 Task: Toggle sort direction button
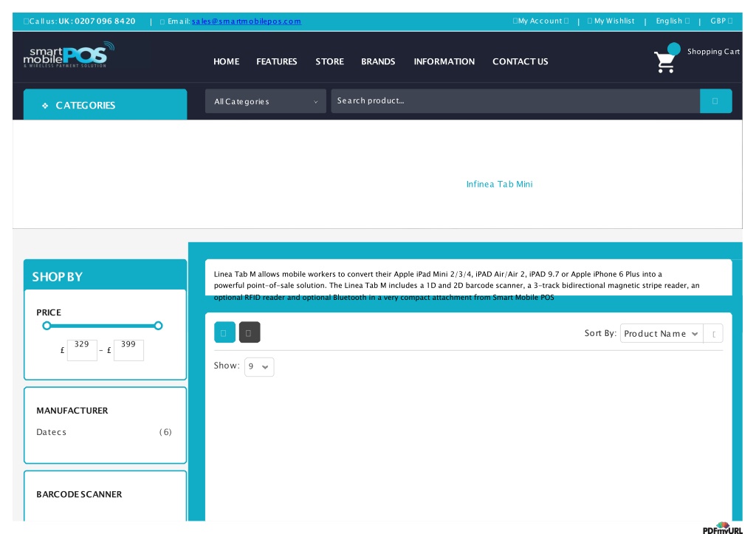click(x=713, y=333)
